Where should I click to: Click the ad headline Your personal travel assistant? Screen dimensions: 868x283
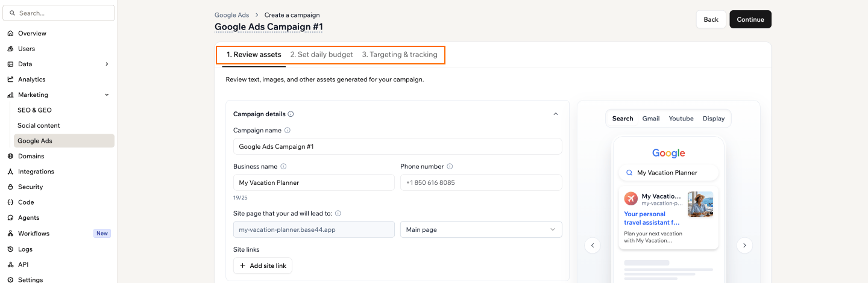click(x=652, y=218)
